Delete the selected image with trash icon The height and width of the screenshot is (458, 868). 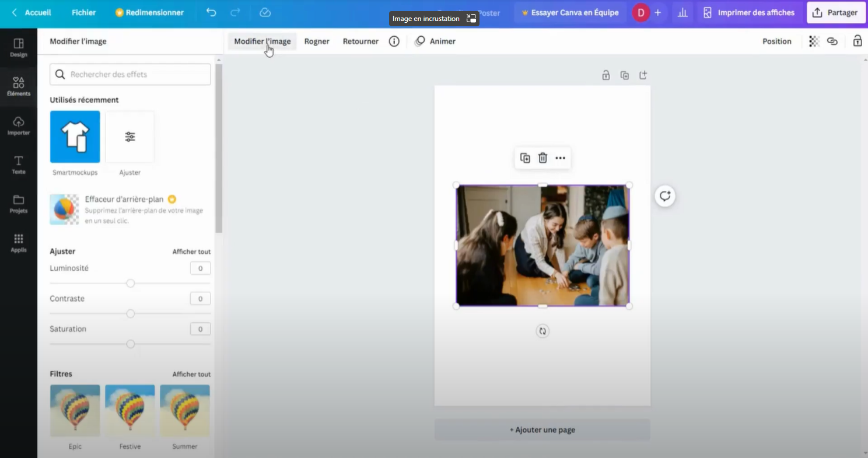coord(542,158)
